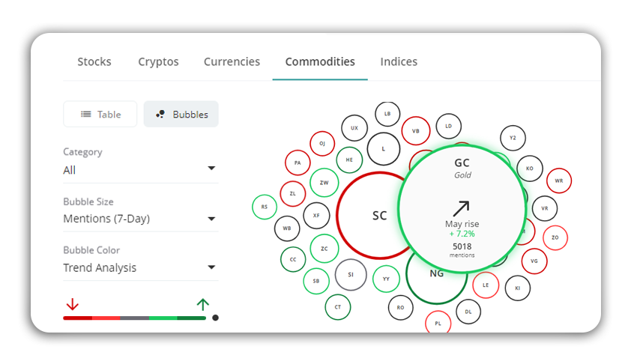
Task: Select the SI gray bubble
Action: pos(351,275)
